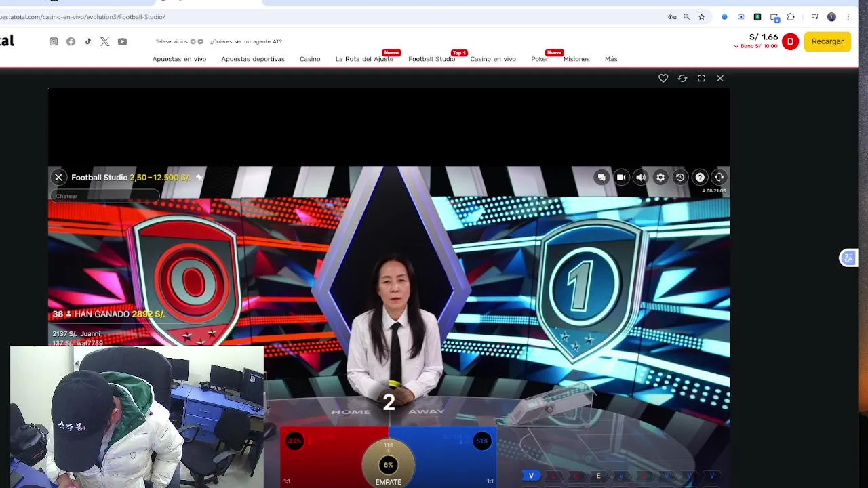The width and height of the screenshot is (868, 488).
Task: Open the browser media control icon
Action: click(815, 17)
